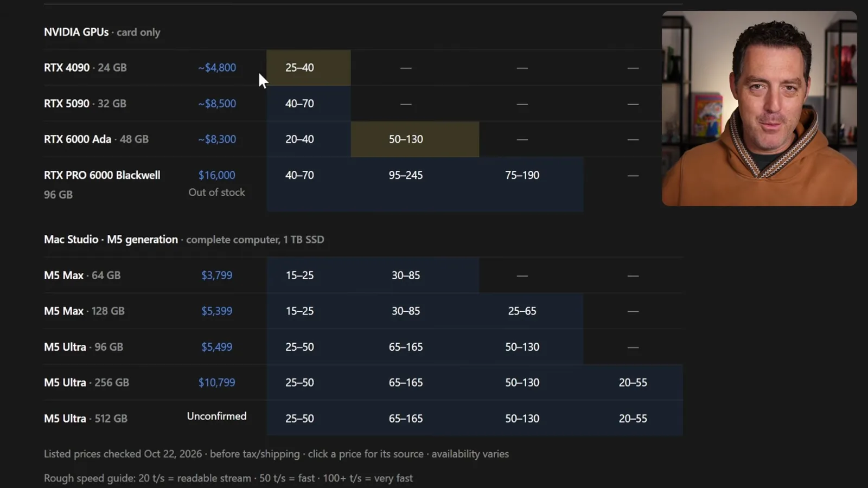The height and width of the screenshot is (488, 868).
Task: Click the 20–40 cell for RTX 6000 Ada
Action: 309,139
